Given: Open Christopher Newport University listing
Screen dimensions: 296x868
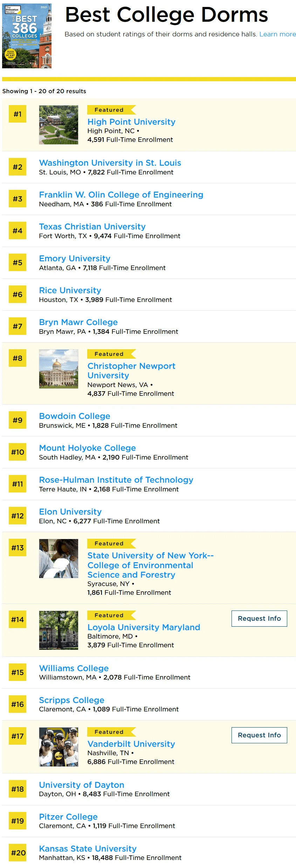Looking at the screenshot, I should 131,371.
